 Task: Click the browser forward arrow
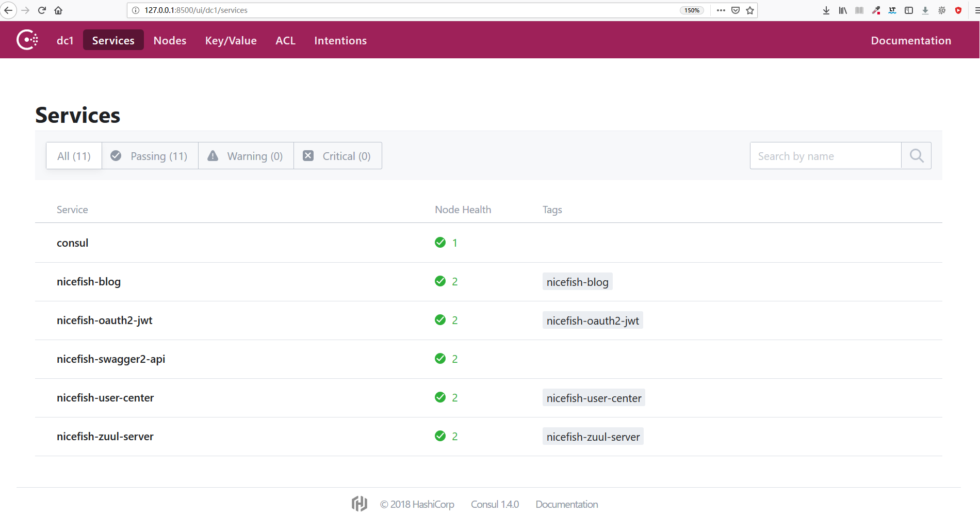pos(25,10)
